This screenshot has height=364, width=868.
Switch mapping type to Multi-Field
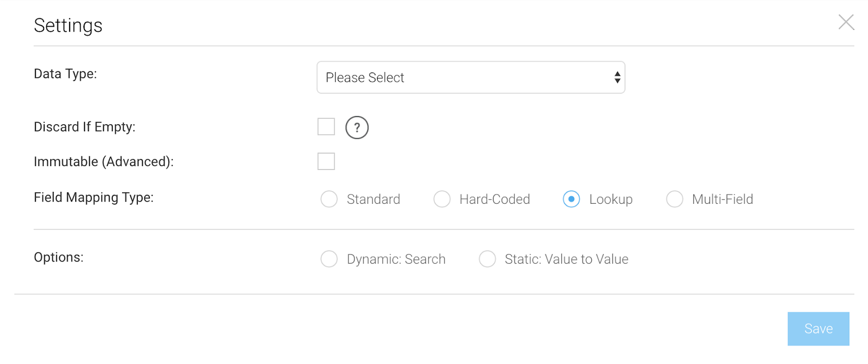click(675, 199)
